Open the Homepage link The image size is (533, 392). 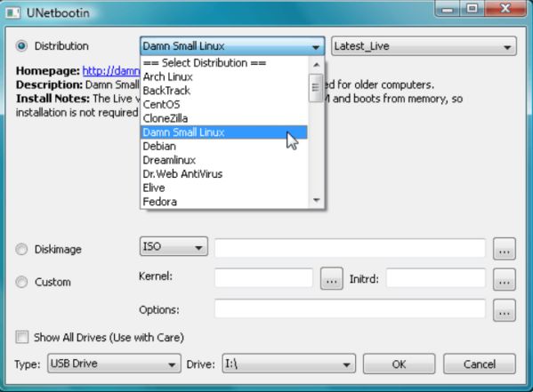point(111,70)
